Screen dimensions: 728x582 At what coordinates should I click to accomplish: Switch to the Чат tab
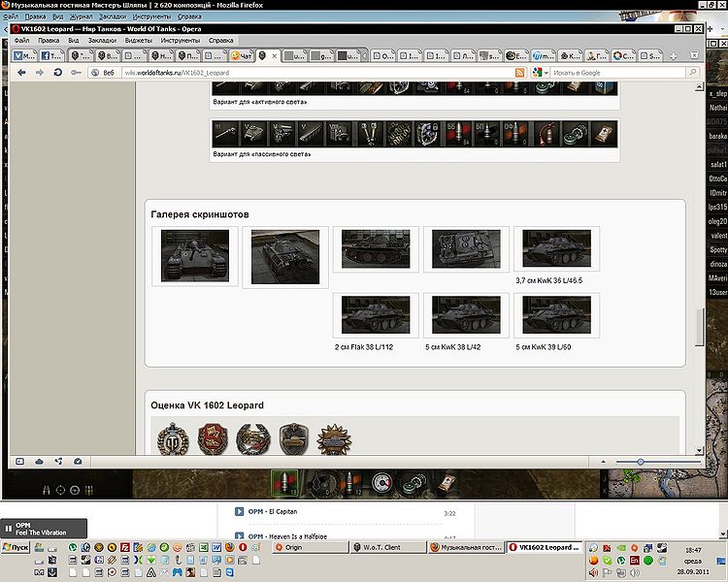tap(242, 55)
